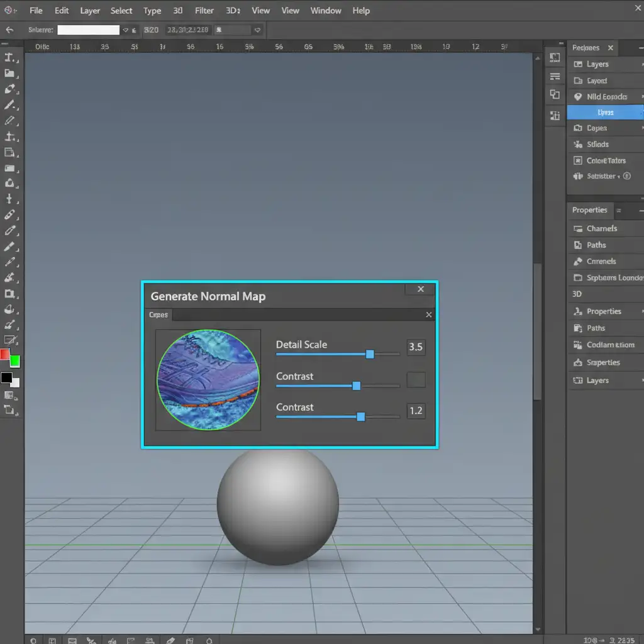
Task: Open the Properties panel options menu icon
Action: pyautogui.click(x=619, y=211)
